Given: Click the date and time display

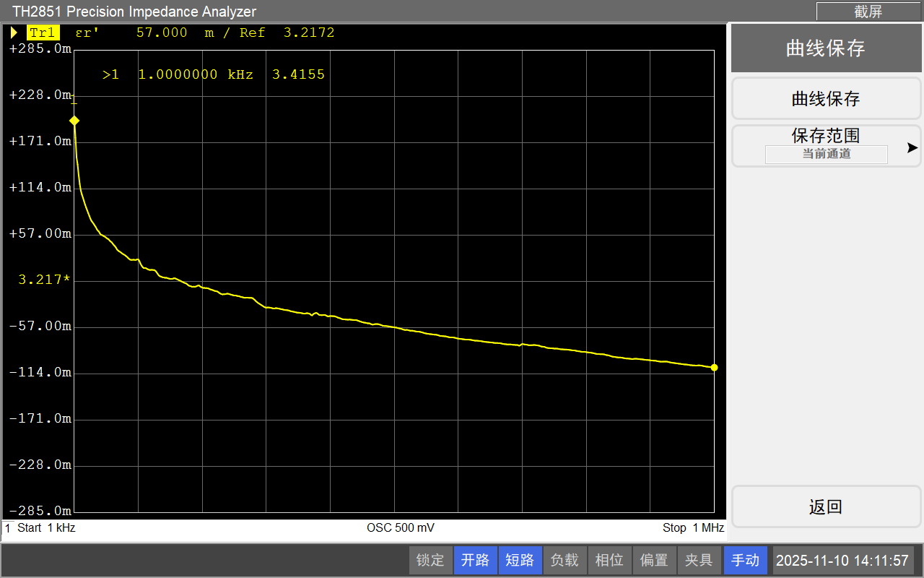Looking at the screenshot, I should [x=842, y=560].
